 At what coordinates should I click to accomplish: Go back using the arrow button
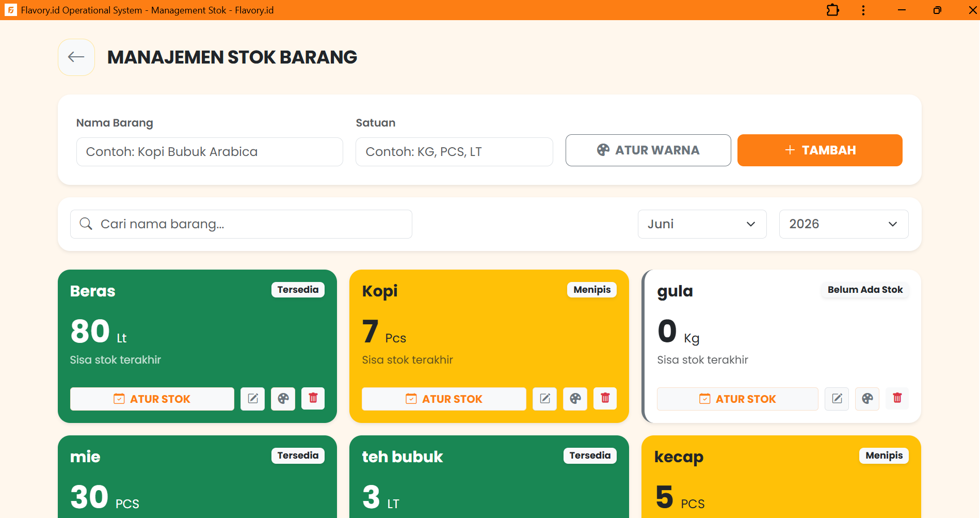coord(76,57)
